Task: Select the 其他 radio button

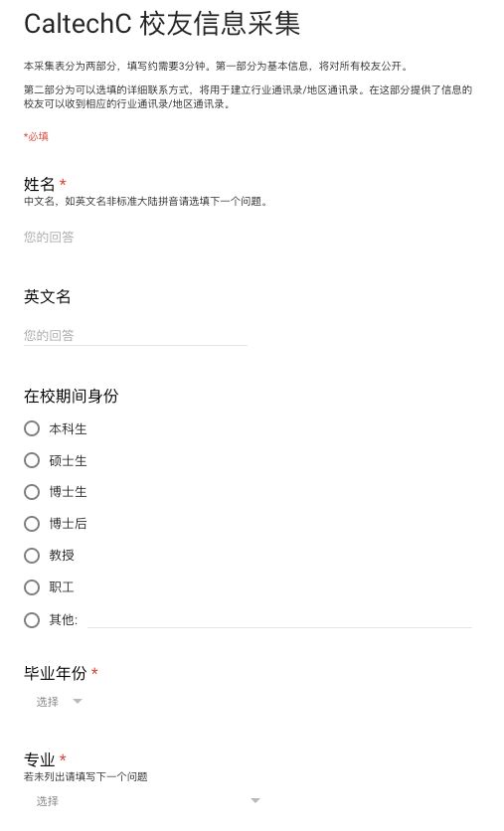Action: point(32,619)
